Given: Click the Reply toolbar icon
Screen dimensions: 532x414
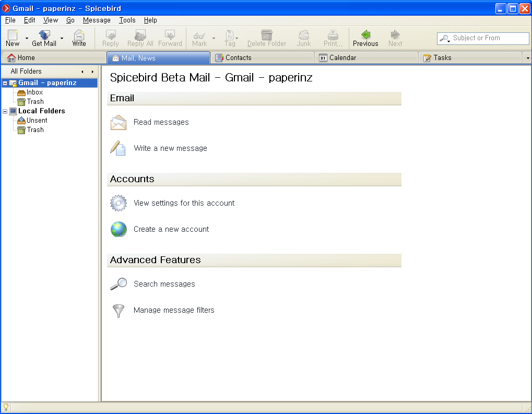Looking at the screenshot, I should click(111, 34).
